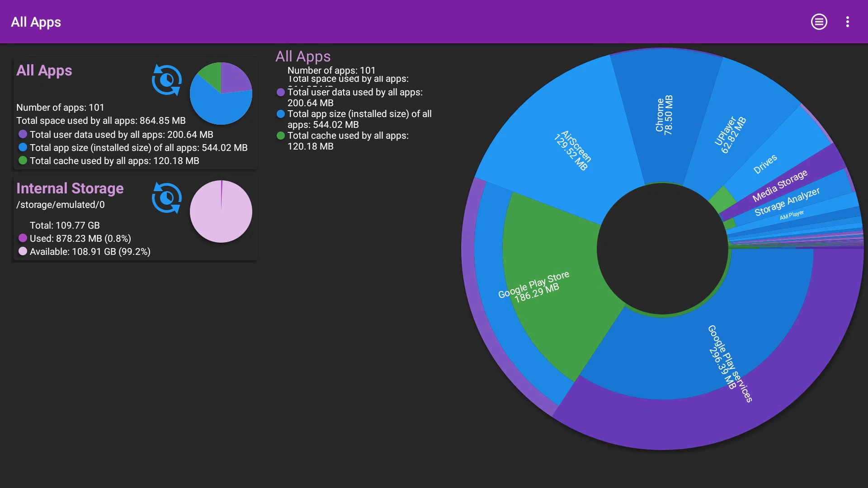This screenshot has height=488, width=868.
Task: Click green total cache legend dot in card
Action: tap(23, 160)
